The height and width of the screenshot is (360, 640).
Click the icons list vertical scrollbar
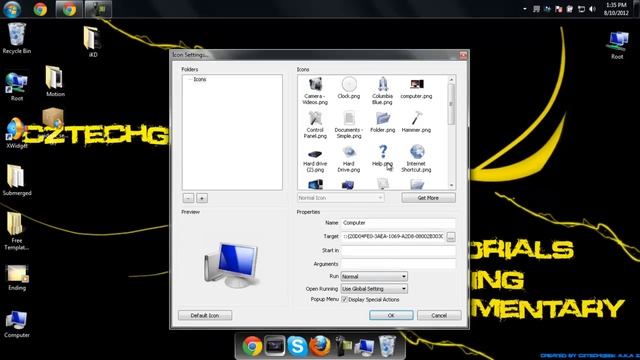click(451, 132)
